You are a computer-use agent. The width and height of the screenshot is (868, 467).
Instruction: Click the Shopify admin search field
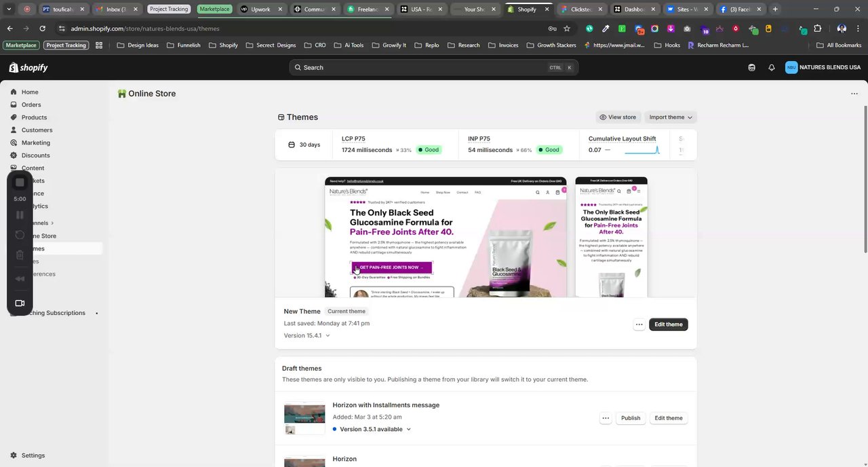[x=434, y=67]
